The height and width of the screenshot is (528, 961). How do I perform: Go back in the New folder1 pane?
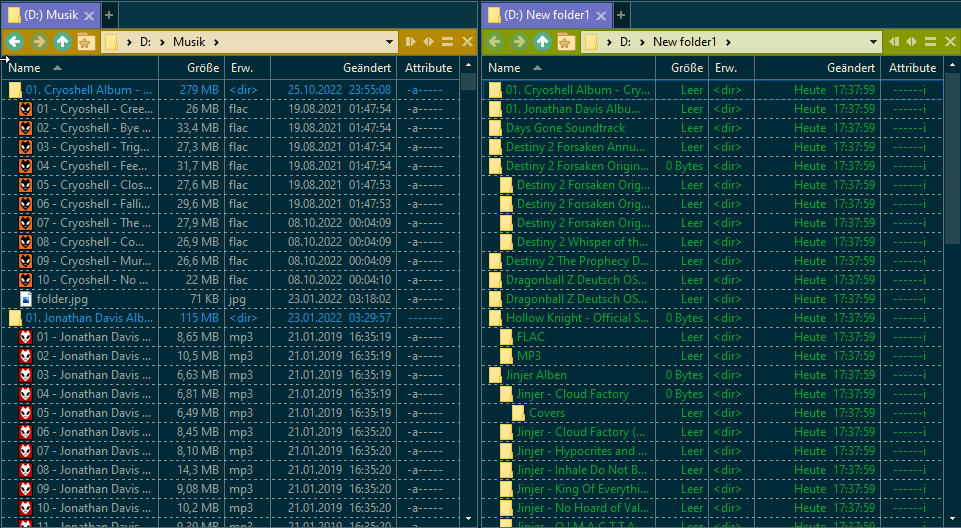coord(495,42)
